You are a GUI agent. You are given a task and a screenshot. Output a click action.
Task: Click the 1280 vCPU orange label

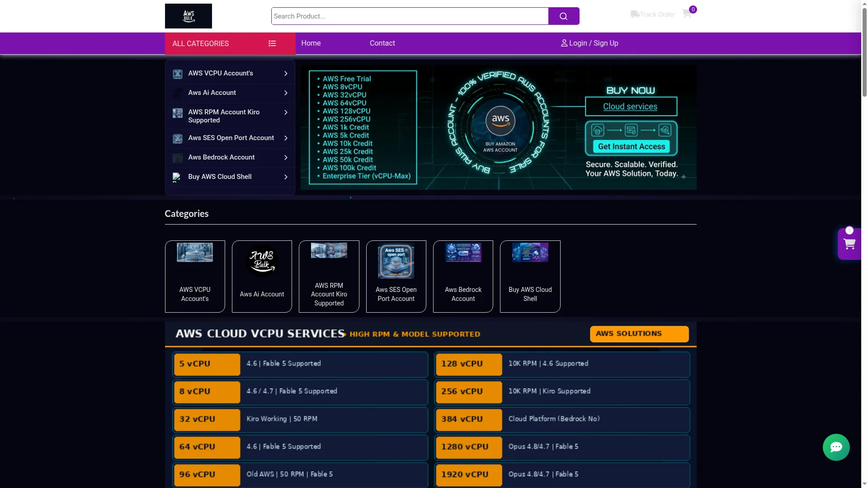(469, 447)
